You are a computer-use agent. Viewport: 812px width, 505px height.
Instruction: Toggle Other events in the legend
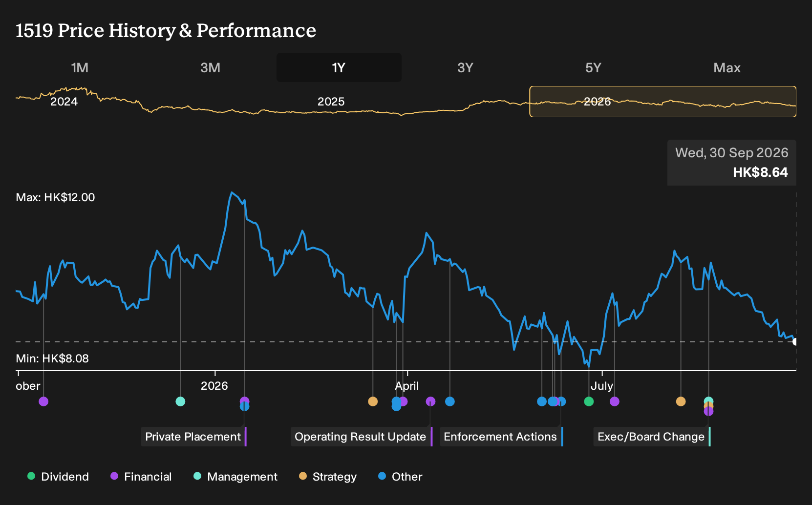[x=400, y=477]
